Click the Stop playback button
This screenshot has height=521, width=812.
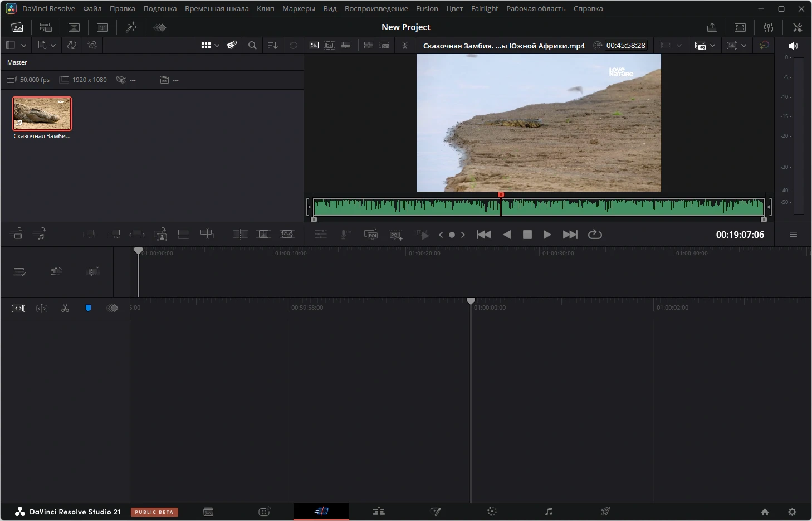pyautogui.click(x=527, y=235)
